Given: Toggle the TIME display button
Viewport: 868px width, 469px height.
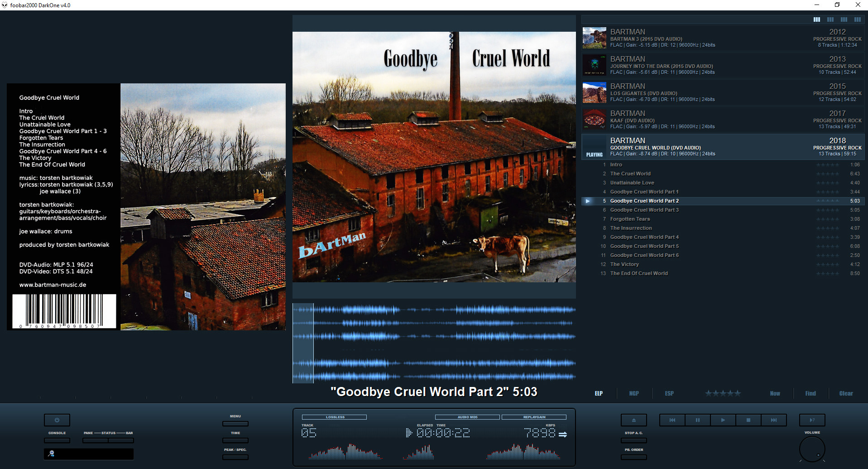Looking at the screenshot, I should (x=235, y=440).
